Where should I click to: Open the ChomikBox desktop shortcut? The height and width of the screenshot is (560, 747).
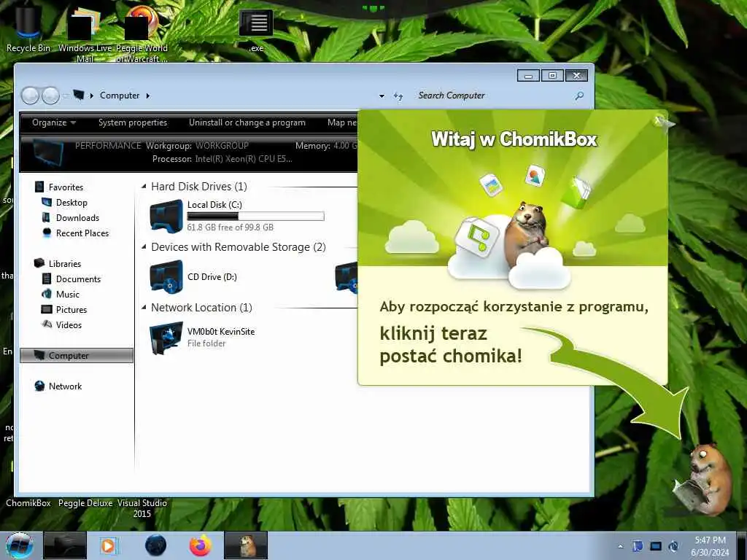pyautogui.click(x=28, y=503)
